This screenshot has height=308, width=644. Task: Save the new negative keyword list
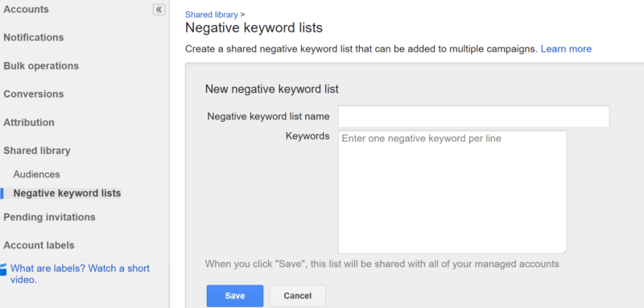[235, 296]
